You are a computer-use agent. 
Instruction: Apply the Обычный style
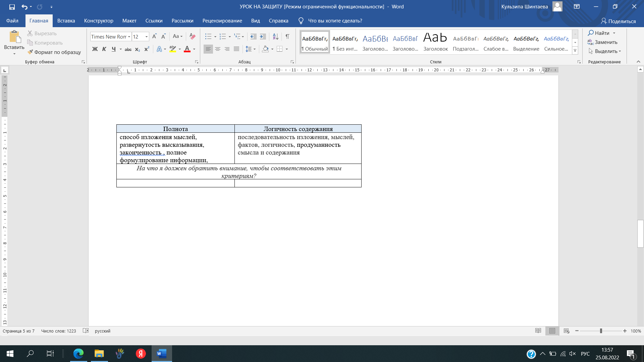click(x=315, y=42)
